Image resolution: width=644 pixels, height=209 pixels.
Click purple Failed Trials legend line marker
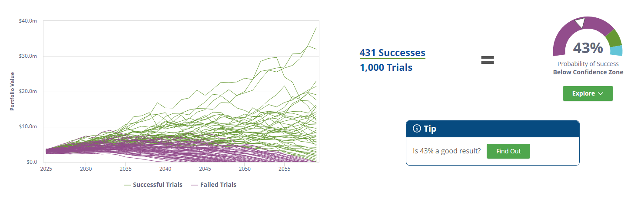pyautogui.click(x=194, y=185)
